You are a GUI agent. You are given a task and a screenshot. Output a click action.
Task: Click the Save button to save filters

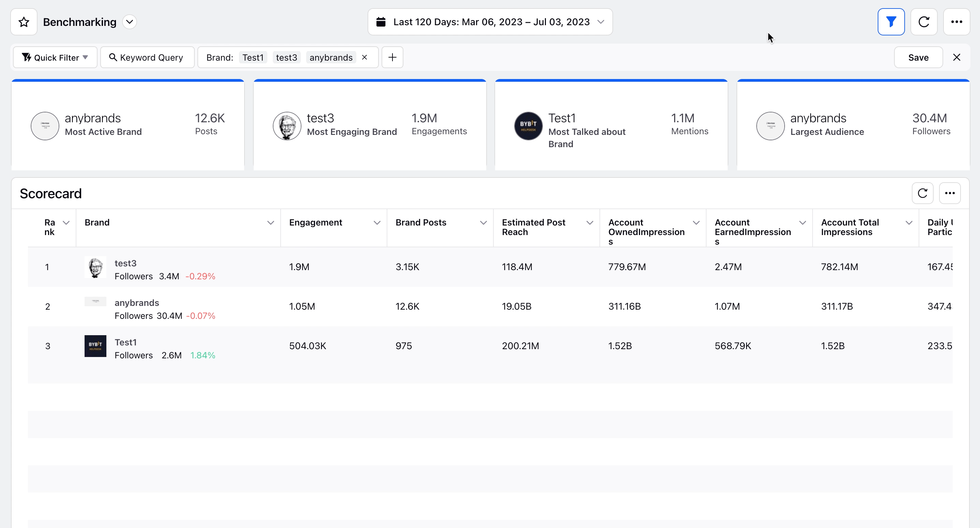click(918, 57)
